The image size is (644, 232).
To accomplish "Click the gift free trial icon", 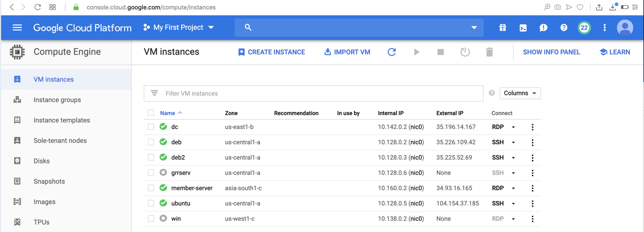I will pyautogui.click(x=503, y=28).
